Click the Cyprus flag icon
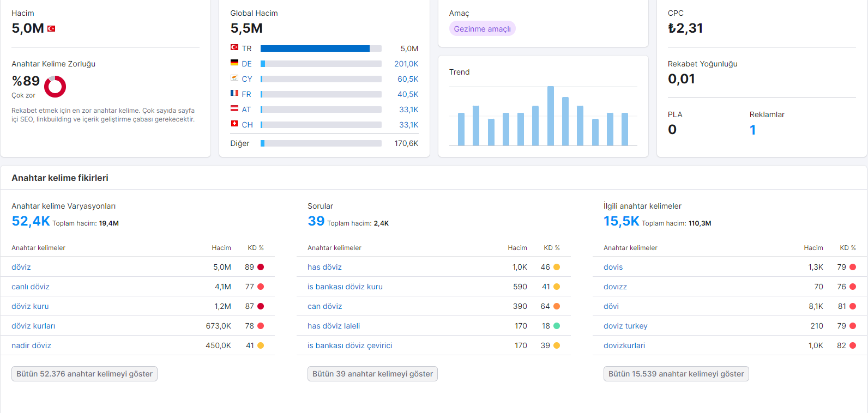The height and width of the screenshot is (413, 868). pos(234,78)
